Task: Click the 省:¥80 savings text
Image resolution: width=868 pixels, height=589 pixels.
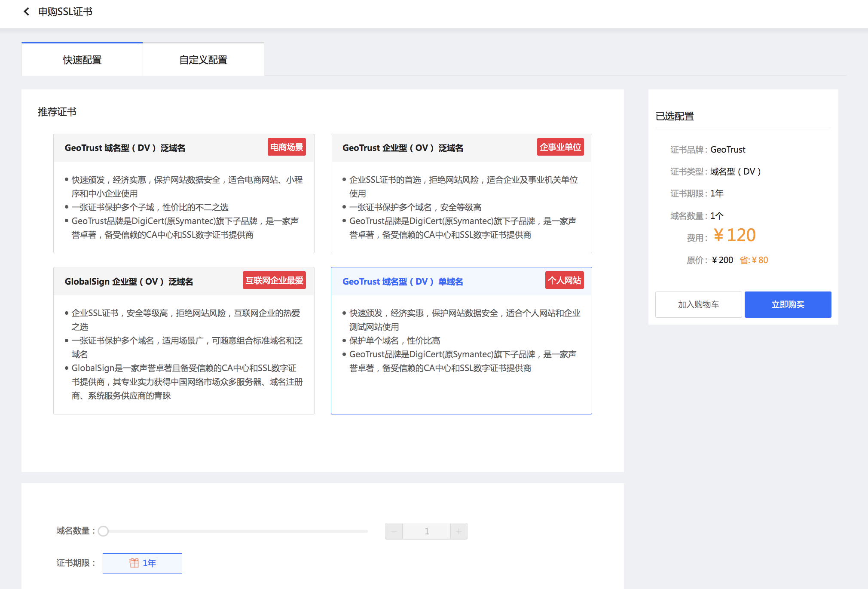Action: [x=754, y=260]
